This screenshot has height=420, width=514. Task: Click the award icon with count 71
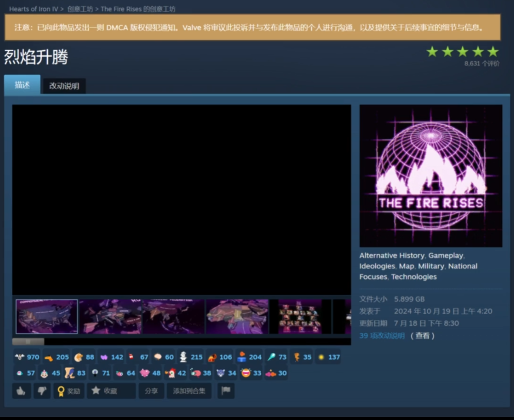click(100, 373)
